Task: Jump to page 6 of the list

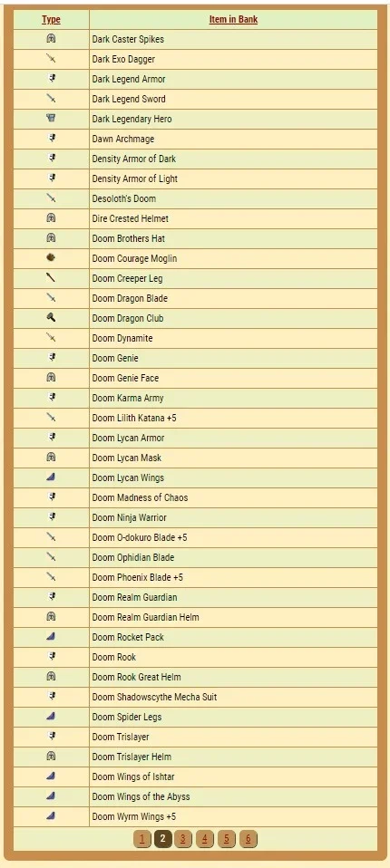Action: (x=249, y=839)
